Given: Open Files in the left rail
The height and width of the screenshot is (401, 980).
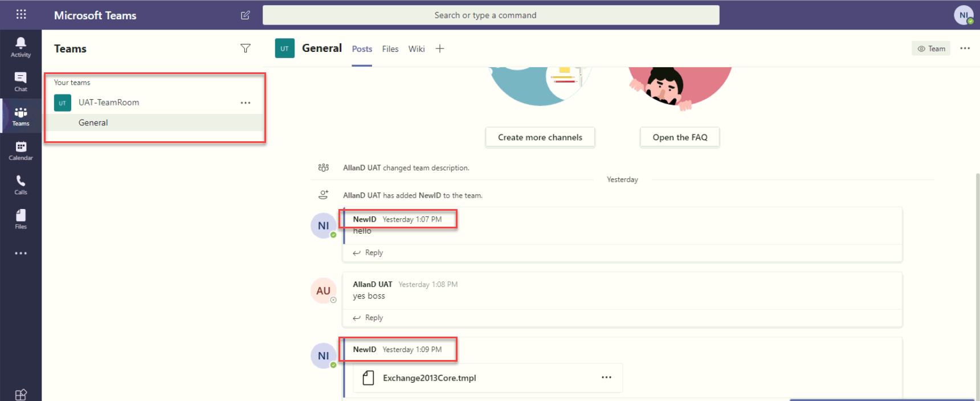Looking at the screenshot, I should point(21,219).
